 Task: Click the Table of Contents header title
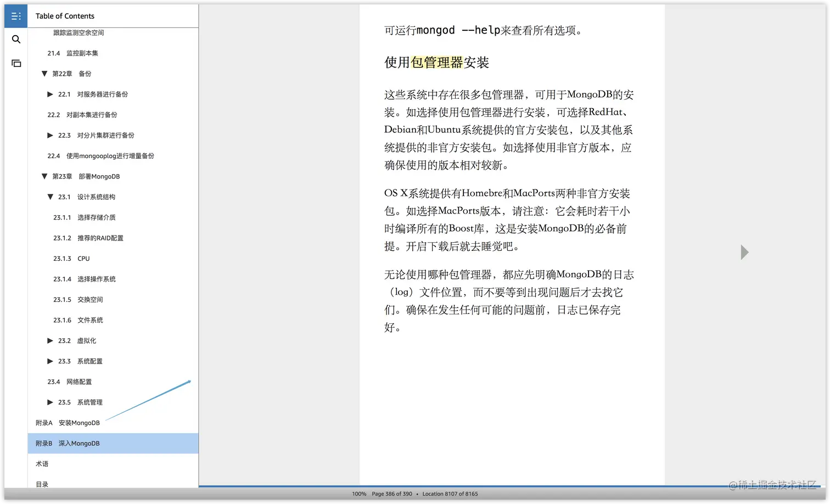(65, 16)
